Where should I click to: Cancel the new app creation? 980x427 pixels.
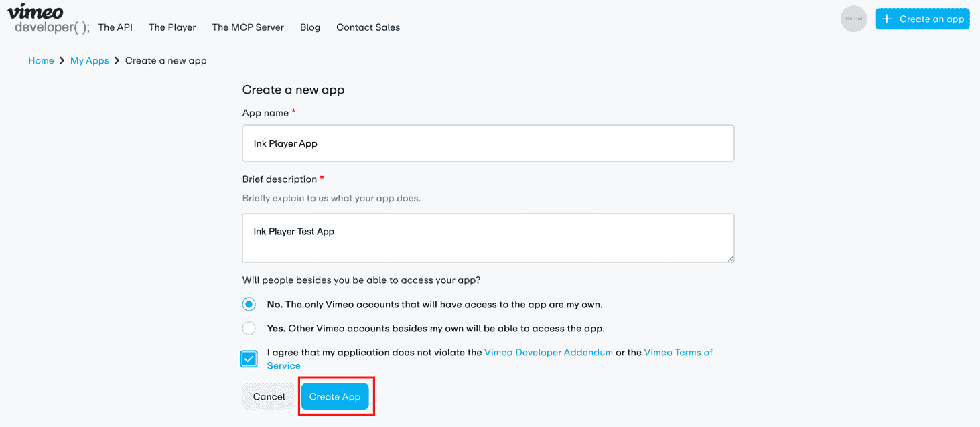269,396
